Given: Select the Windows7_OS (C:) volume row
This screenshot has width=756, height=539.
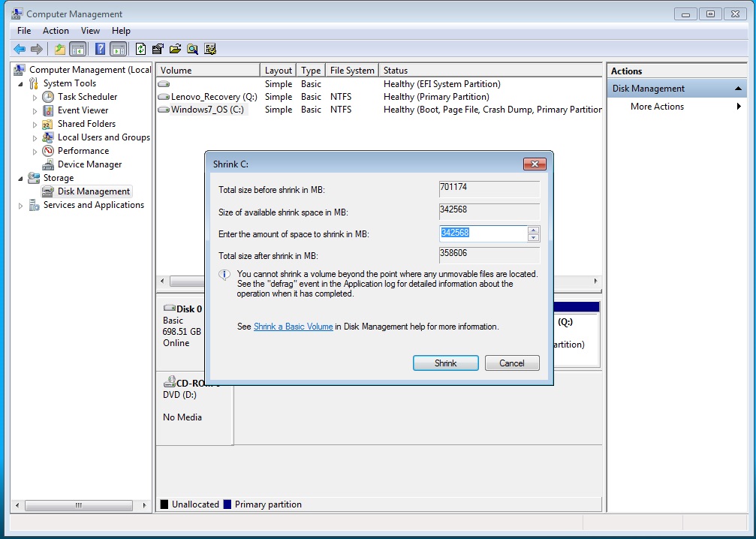Looking at the screenshot, I should [379, 110].
